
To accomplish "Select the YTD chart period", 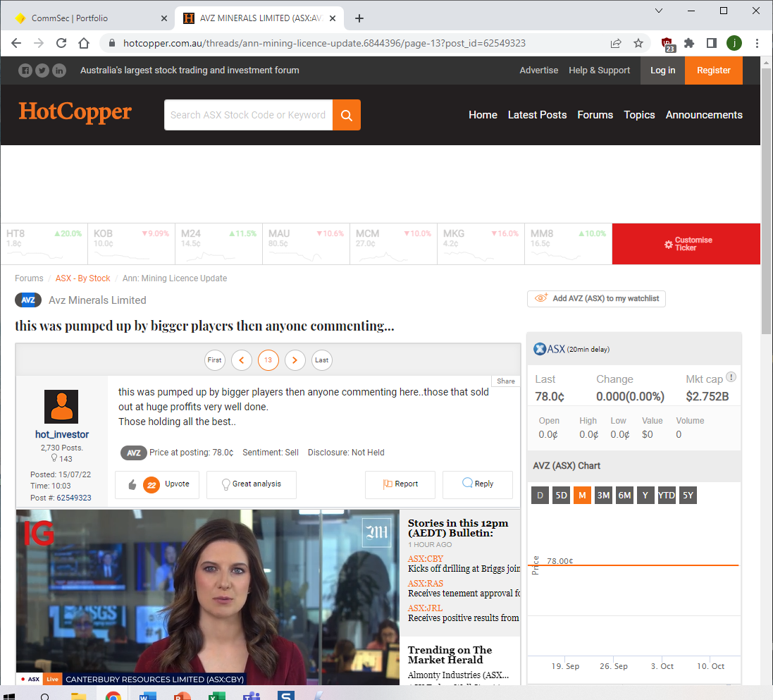I will click(666, 496).
